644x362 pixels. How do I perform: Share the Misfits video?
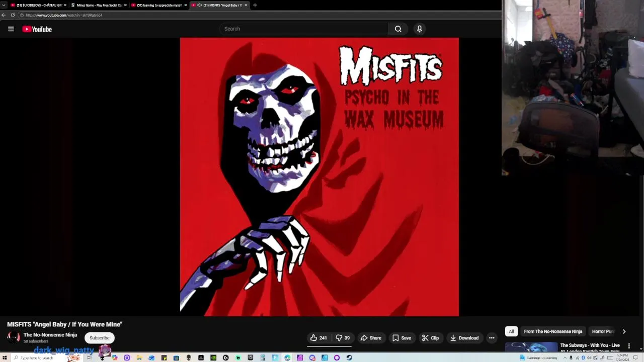(x=371, y=338)
